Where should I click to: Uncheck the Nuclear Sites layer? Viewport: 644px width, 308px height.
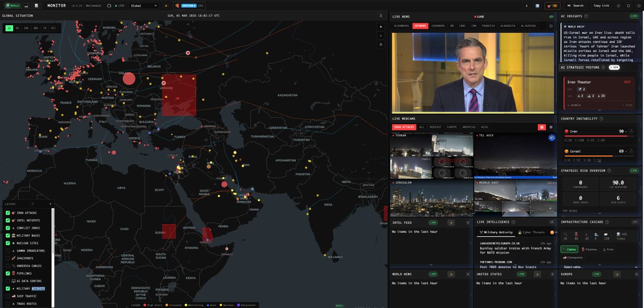pos(8,243)
